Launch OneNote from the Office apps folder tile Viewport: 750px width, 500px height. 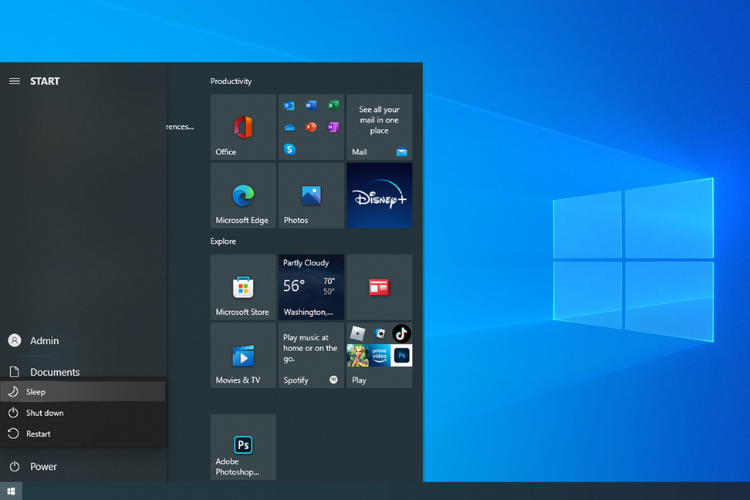coord(333,127)
